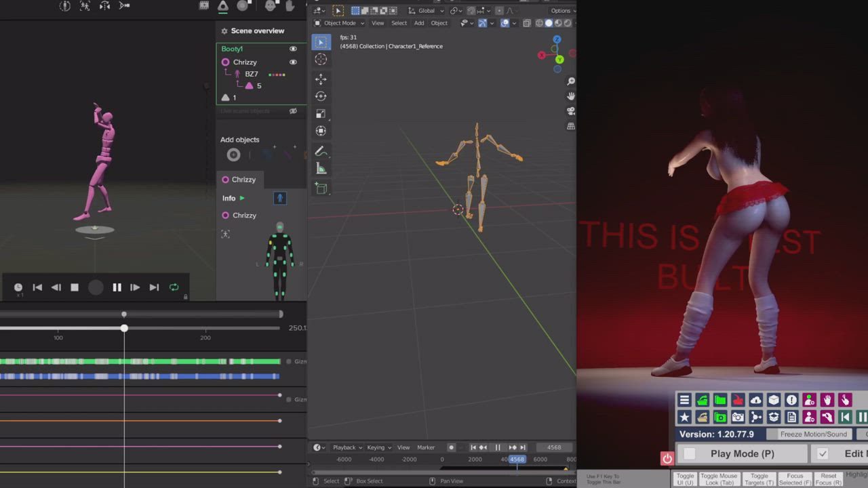Screen dimensions: 868x488
Task: Click the Reset Focus (R) button
Action: (829, 479)
